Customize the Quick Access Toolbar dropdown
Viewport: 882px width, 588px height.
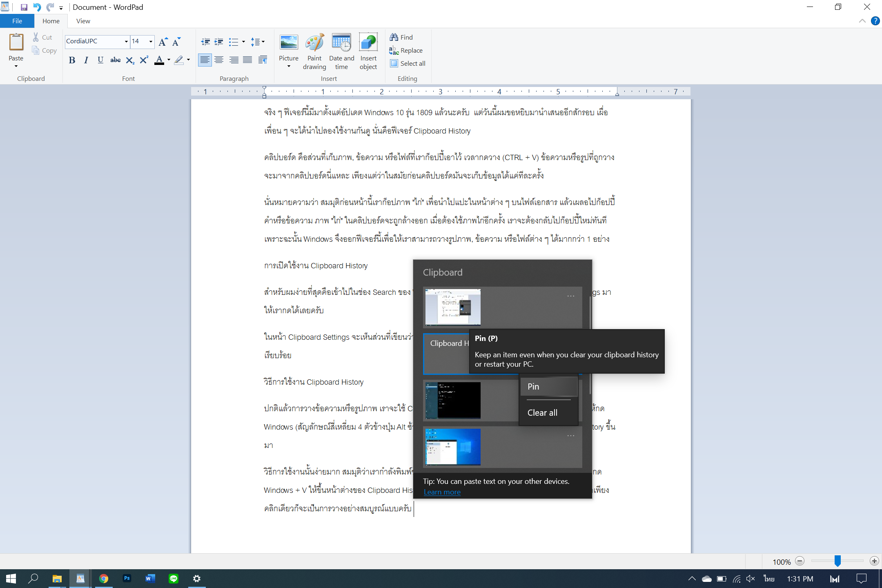61,7
